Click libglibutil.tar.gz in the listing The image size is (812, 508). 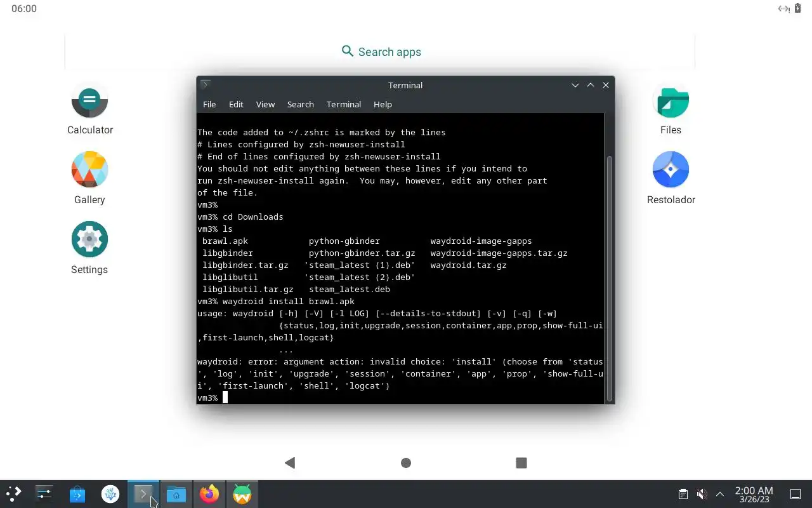click(248, 289)
